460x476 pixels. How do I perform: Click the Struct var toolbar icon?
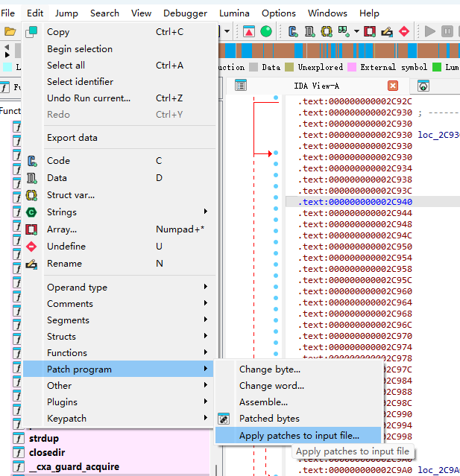tap(327, 31)
